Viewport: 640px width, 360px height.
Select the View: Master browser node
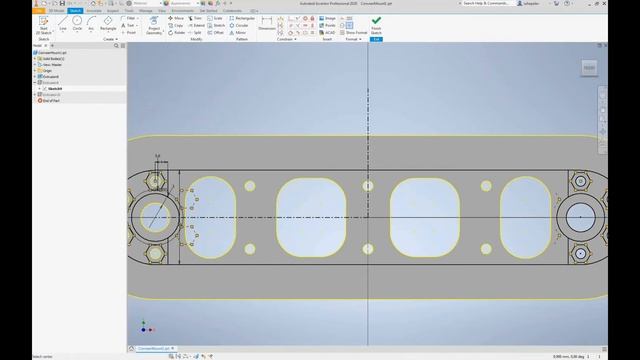pos(49,64)
